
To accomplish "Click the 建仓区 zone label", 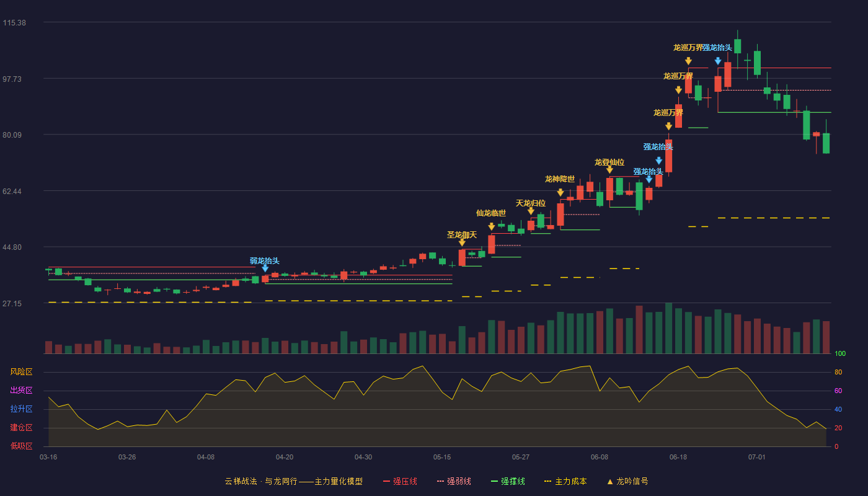I will coord(21,428).
